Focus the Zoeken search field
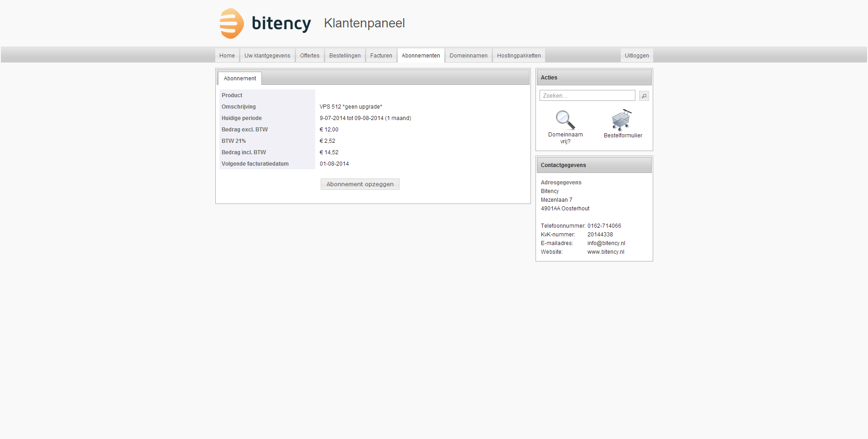 click(x=587, y=96)
